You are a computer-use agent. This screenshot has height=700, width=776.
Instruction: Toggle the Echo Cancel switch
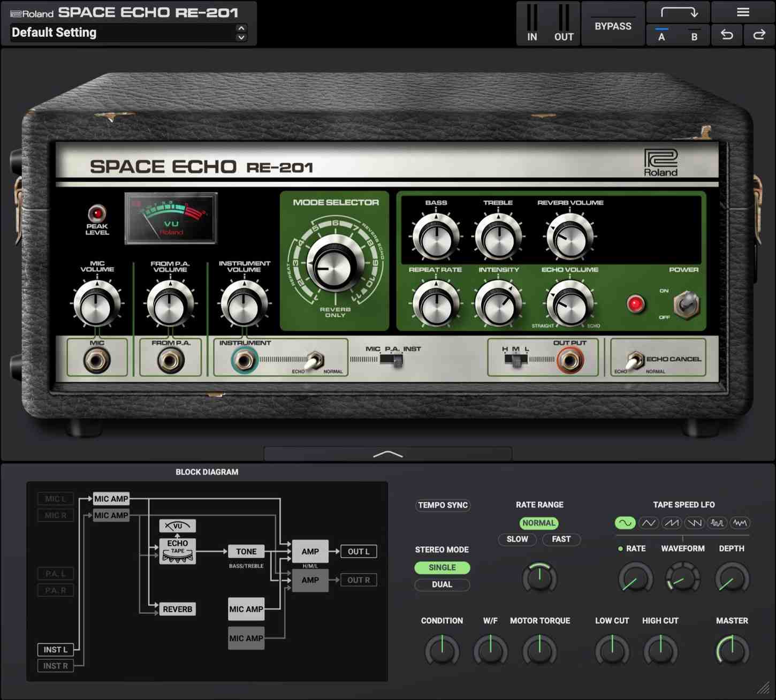pyautogui.click(x=635, y=361)
